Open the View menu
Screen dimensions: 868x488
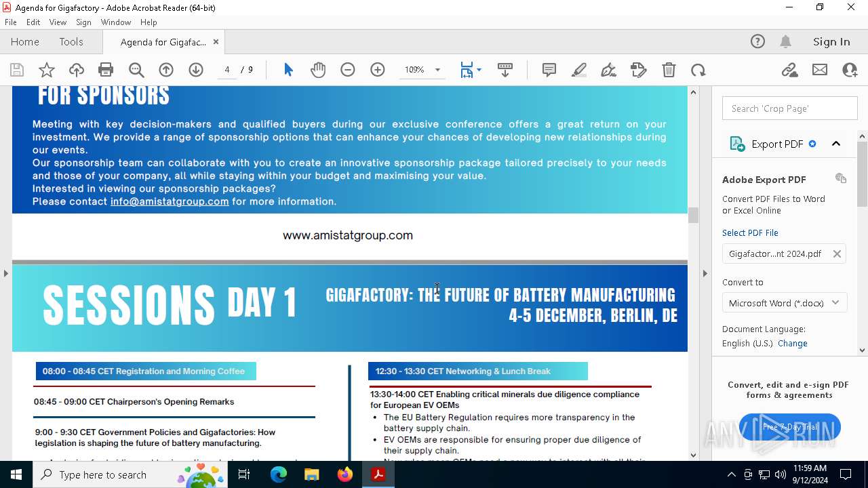click(x=58, y=22)
